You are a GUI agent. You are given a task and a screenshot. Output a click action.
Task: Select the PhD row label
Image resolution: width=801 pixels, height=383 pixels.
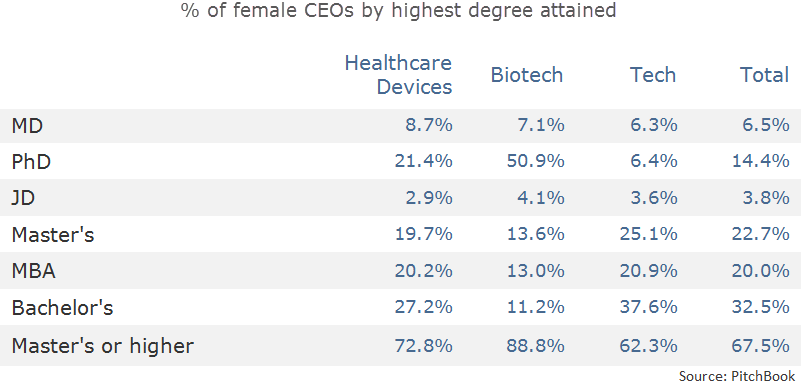(31, 162)
